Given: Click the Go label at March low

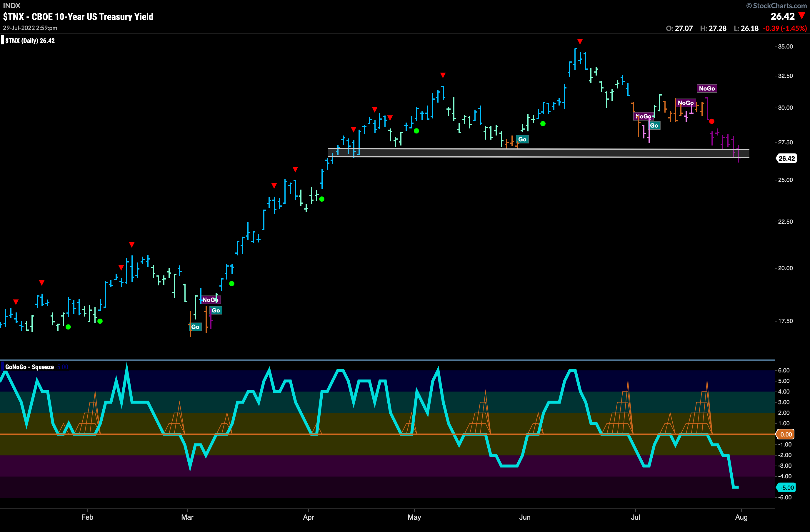Looking at the screenshot, I should [x=195, y=327].
